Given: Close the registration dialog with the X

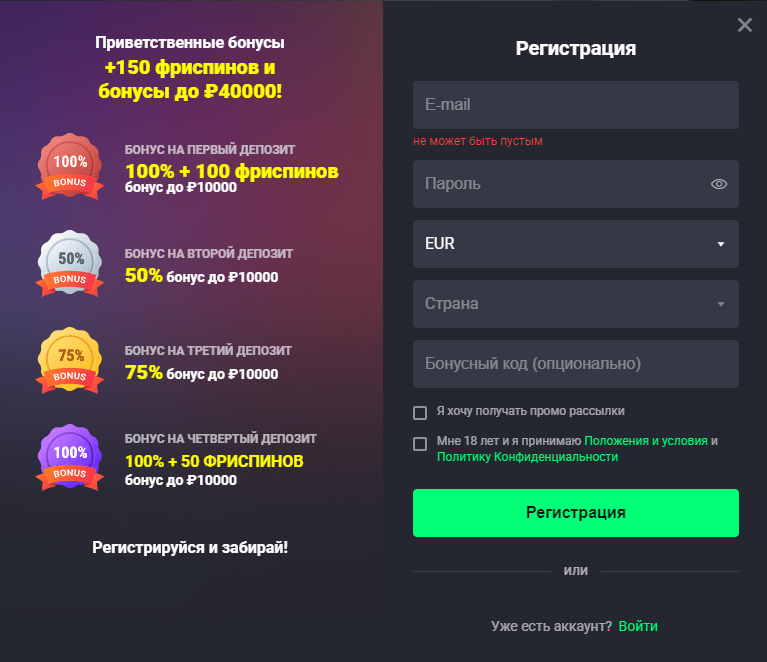Looking at the screenshot, I should pyautogui.click(x=744, y=25).
